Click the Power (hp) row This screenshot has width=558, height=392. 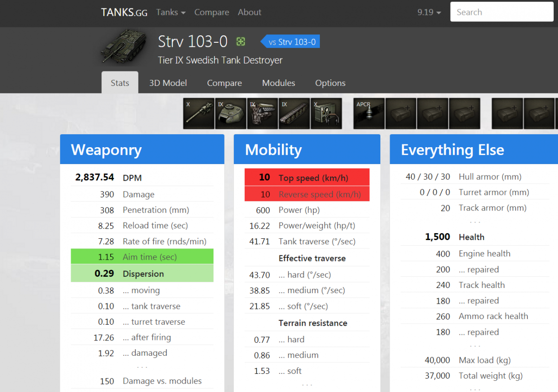click(x=307, y=210)
